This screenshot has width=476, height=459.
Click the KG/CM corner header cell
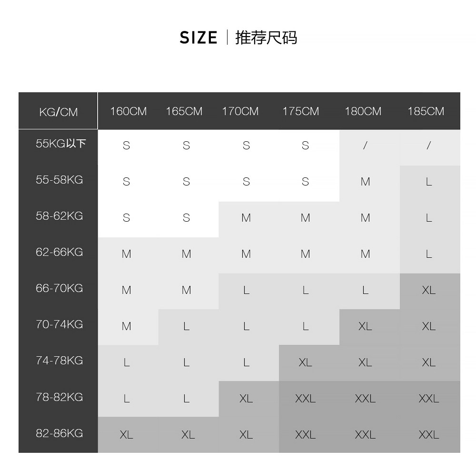pos(58,112)
